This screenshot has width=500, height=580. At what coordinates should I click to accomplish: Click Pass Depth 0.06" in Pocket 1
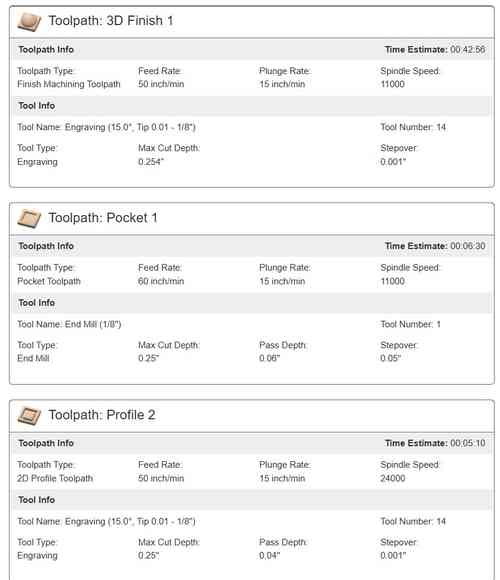[x=270, y=358]
